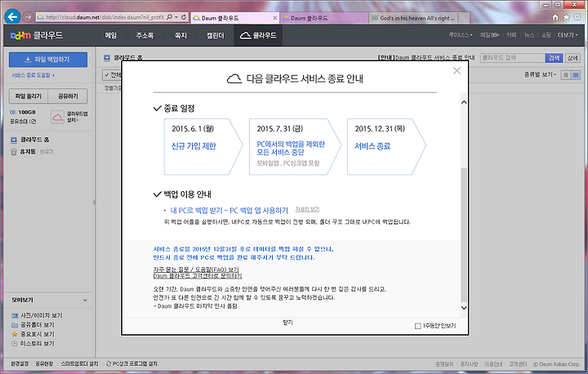Refresh the page using the reload icon
The height and width of the screenshot is (374, 588).
[184, 17]
